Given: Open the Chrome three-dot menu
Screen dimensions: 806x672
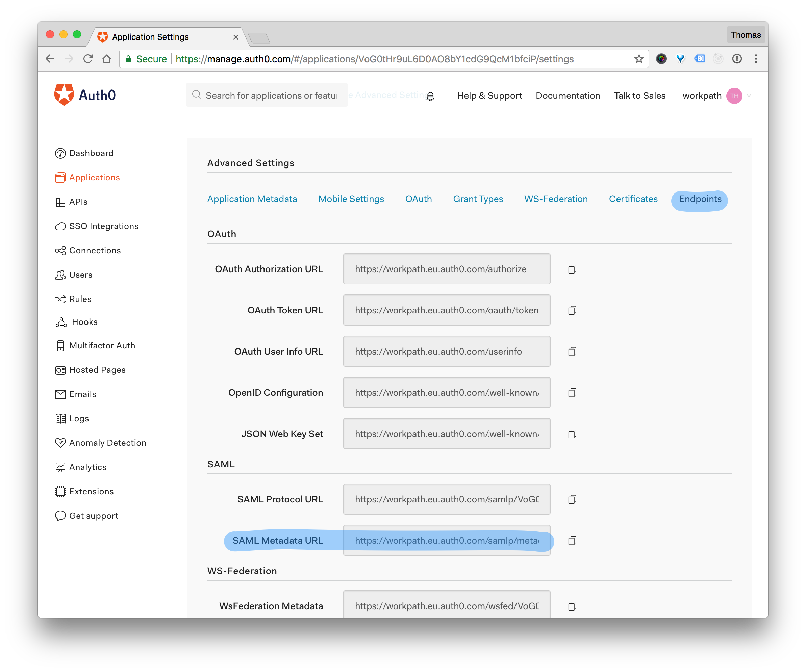Looking at the screenshot, I should click(x=756, y=59).
